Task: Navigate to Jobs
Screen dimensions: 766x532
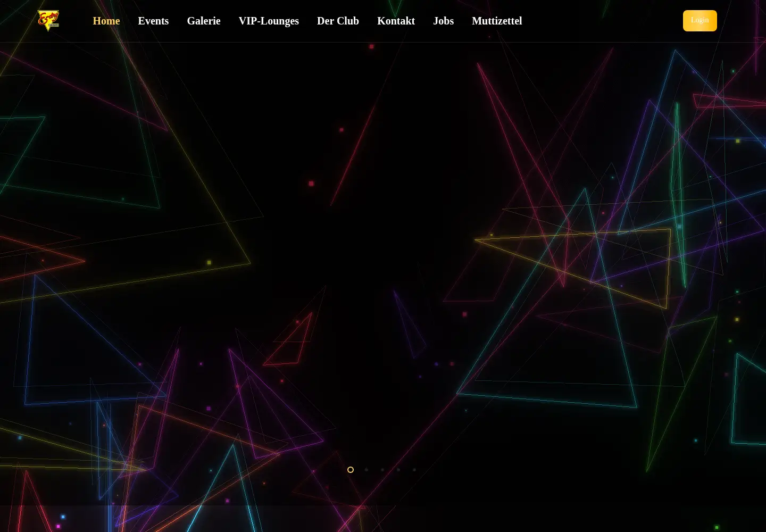Action: tap(443, 21)
